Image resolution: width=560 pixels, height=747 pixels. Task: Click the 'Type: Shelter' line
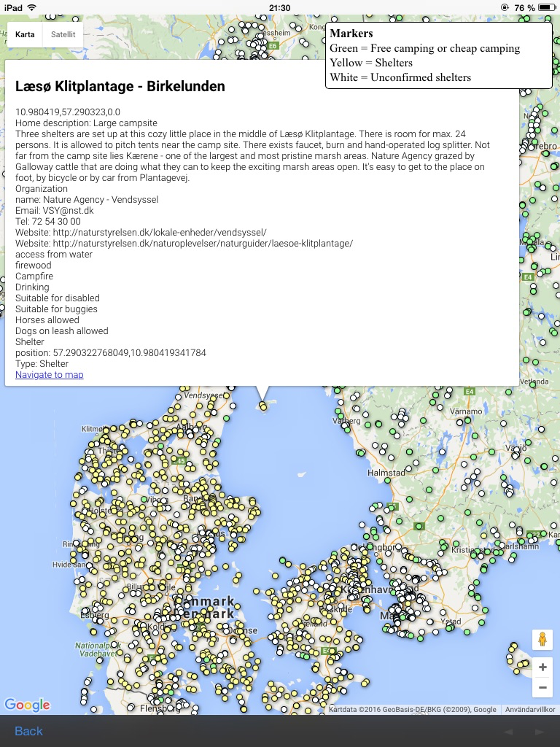(x=42, y=364)
